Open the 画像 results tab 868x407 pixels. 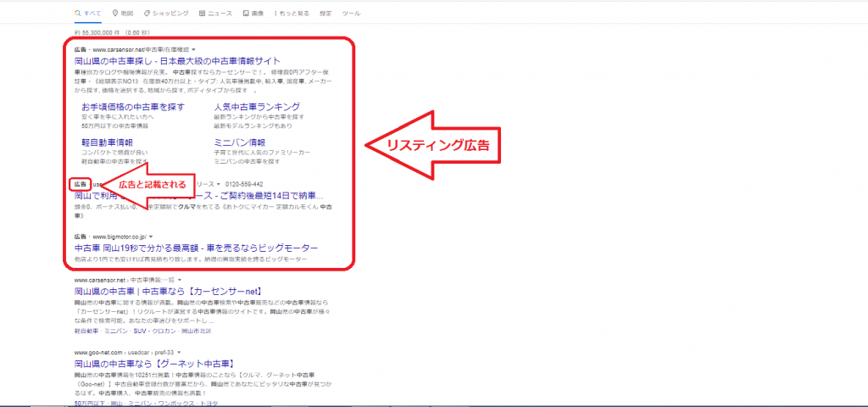pyautogui.click(x=253, y=13)
